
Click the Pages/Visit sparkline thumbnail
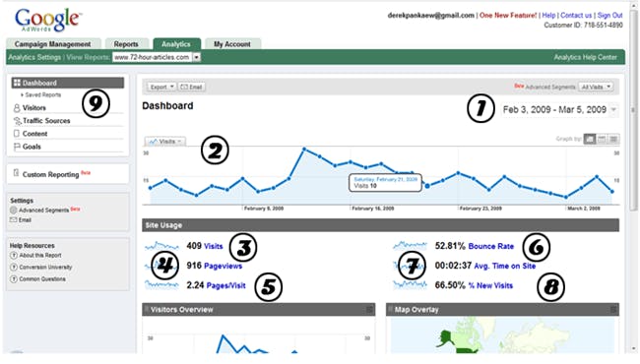(x=161, y=285)
